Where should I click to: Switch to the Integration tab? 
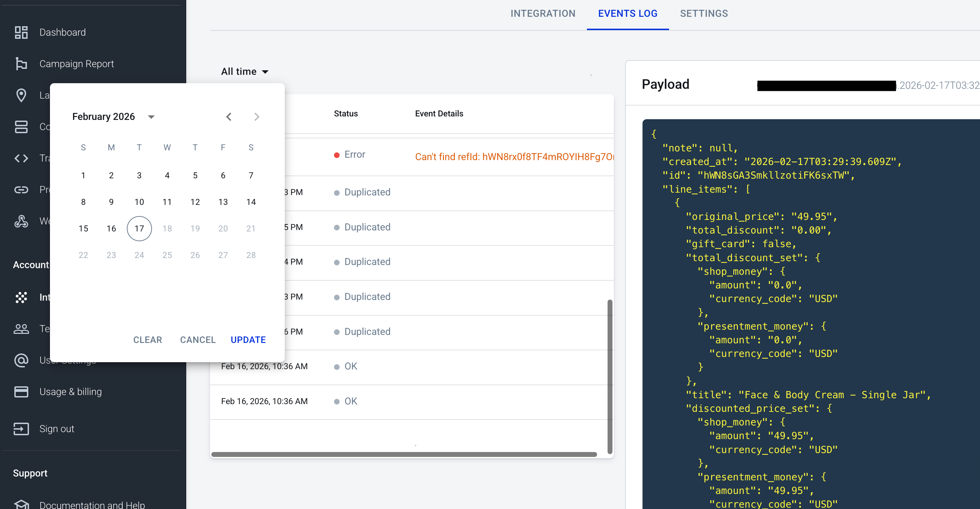point(543,14)
